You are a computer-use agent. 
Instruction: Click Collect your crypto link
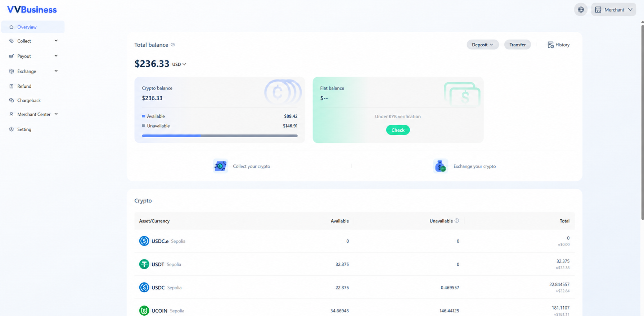[x=251, y=166]
